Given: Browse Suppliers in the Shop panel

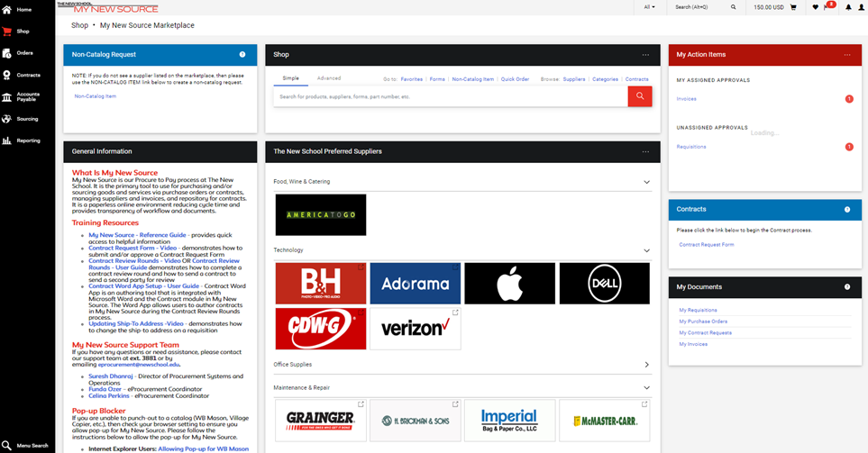Looking at the screenshot, I should pos(574,79).
